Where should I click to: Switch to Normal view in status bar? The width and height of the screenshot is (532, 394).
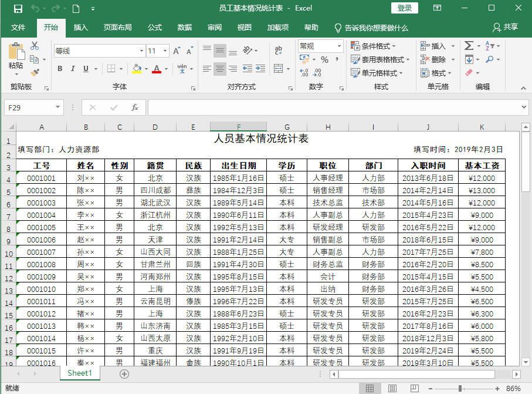pyautogui.click(x=370, y=388)
